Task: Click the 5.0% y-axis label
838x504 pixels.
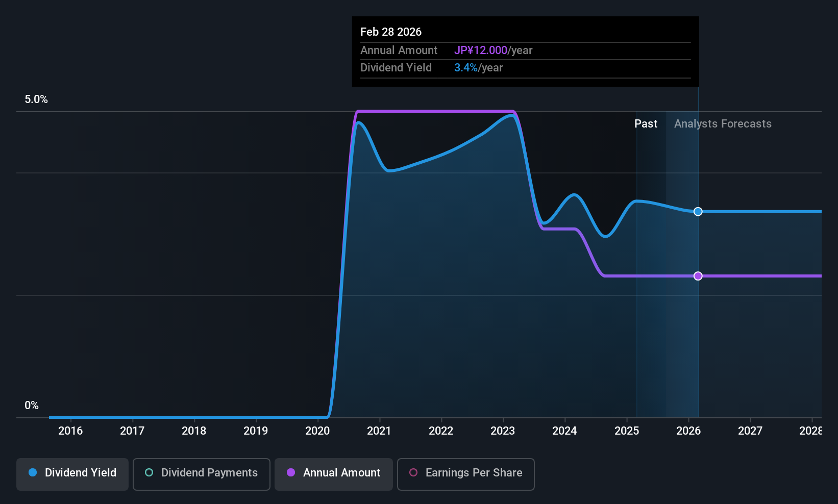Action: point(36,99)
